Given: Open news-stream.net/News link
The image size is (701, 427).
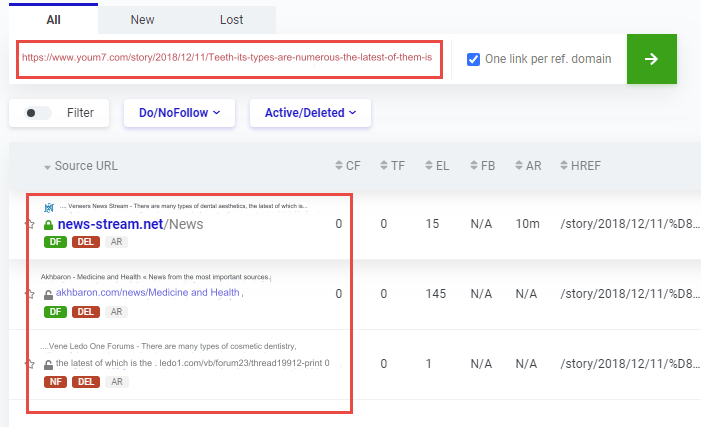Looking at the screenshot, I should 130,224.
